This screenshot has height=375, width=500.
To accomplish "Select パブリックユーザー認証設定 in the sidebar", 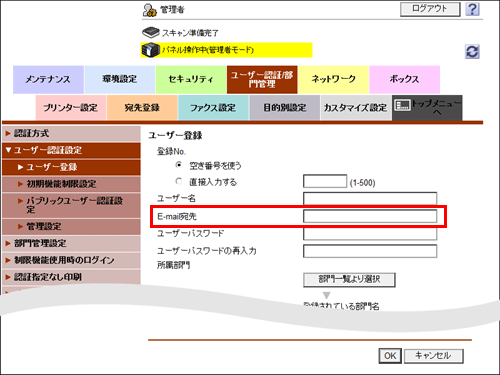I will point(71,205).
